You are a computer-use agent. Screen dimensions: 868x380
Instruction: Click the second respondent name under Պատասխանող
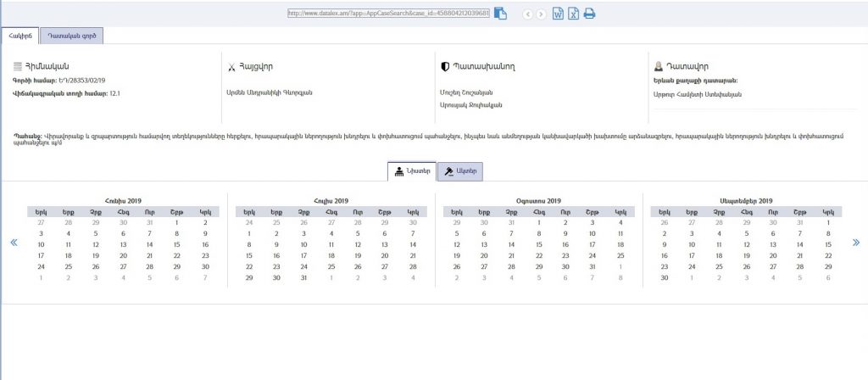(x=470, y=104)
